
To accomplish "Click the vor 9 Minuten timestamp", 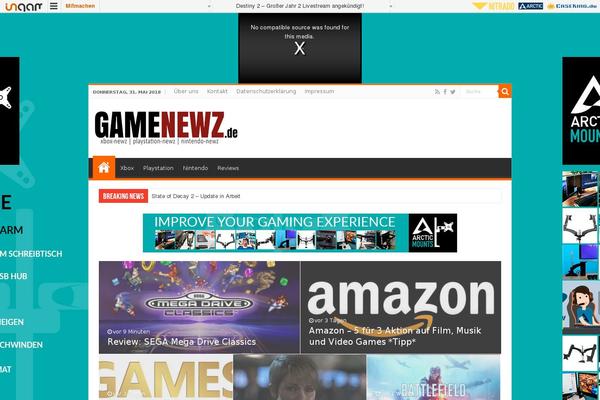I will click(x=129, y=332).
